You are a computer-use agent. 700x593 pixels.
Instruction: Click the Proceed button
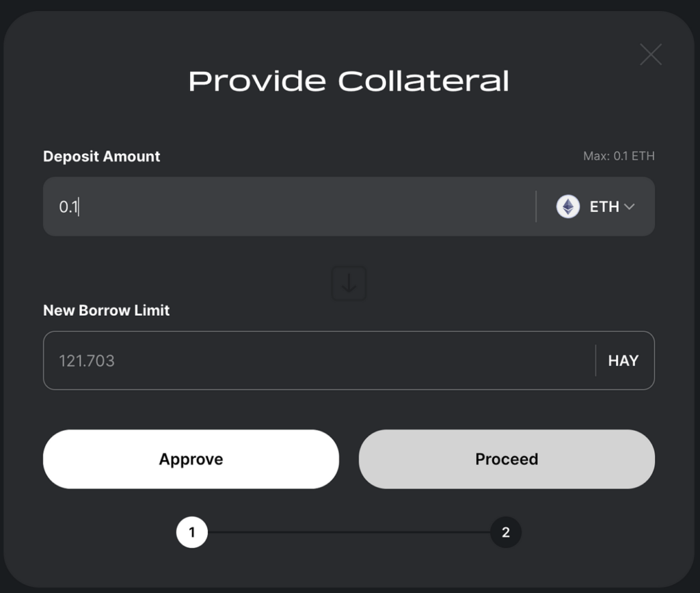(x=507, y=459)
